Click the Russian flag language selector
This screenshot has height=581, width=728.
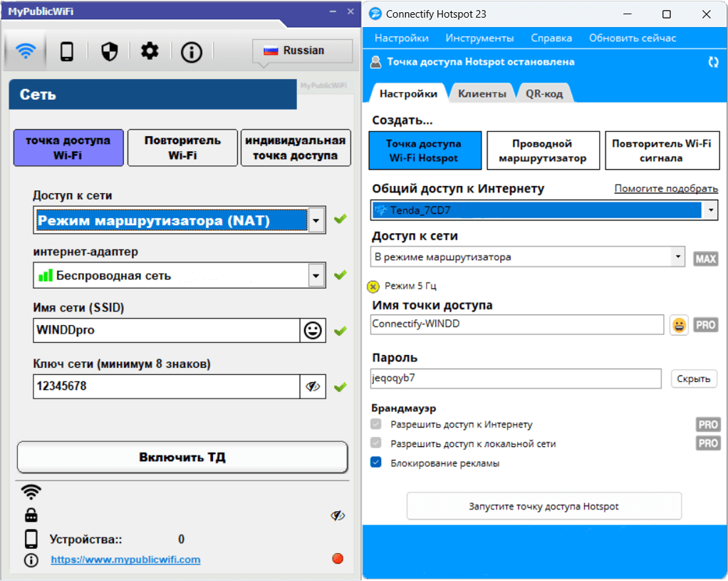[x=302, y=51]
